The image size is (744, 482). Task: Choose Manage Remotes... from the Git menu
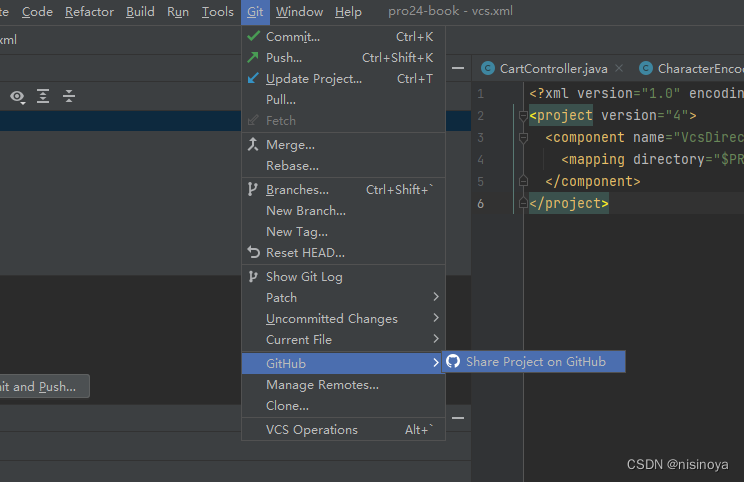[x=344, y=385]
